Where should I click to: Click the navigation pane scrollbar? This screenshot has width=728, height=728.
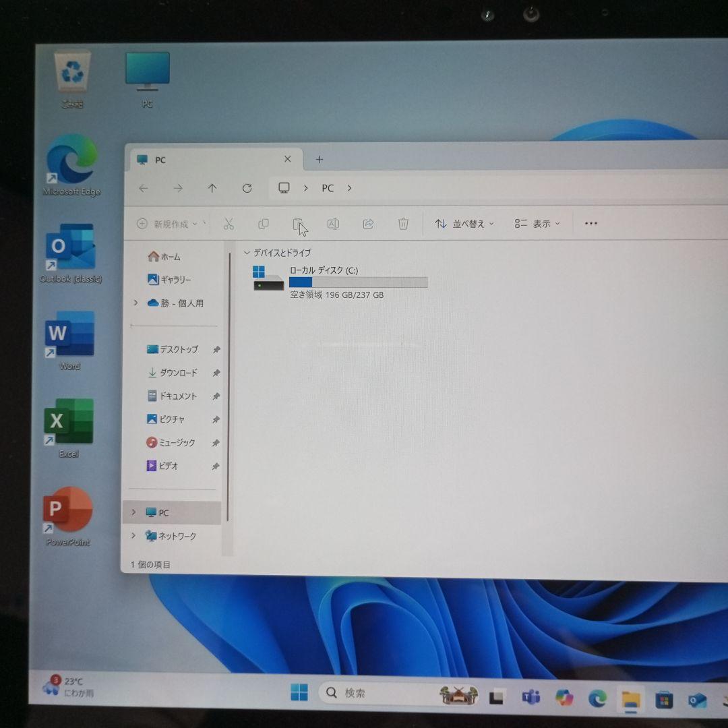229,386
